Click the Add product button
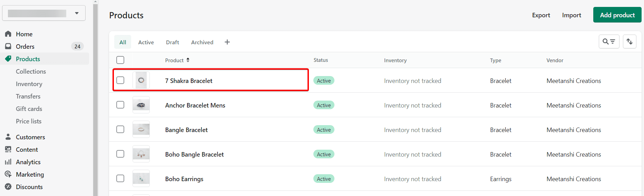 coord(617,15)
